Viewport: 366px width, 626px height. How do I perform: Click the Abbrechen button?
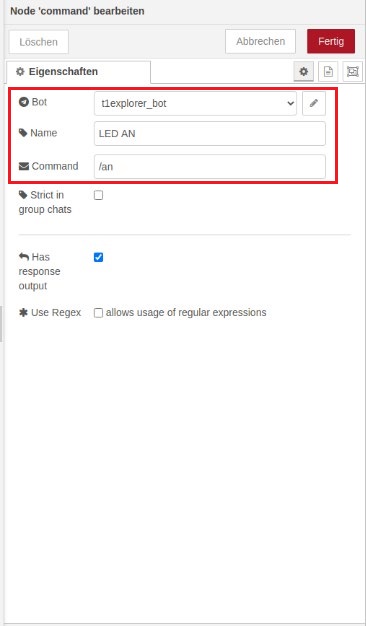260,41
